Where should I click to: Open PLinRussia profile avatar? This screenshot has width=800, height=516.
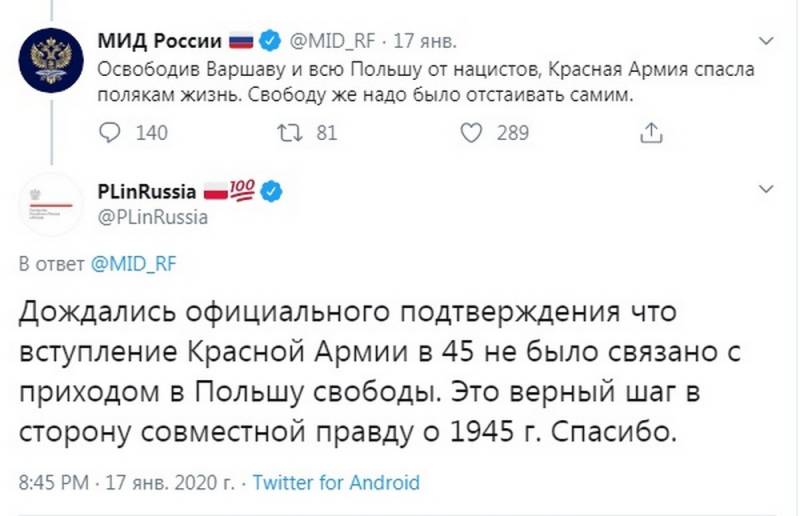click(x=51, y=204)
